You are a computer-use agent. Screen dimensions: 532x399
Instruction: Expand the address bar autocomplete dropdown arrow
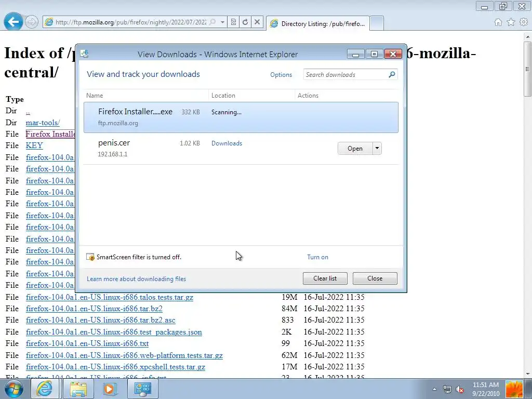222,22
